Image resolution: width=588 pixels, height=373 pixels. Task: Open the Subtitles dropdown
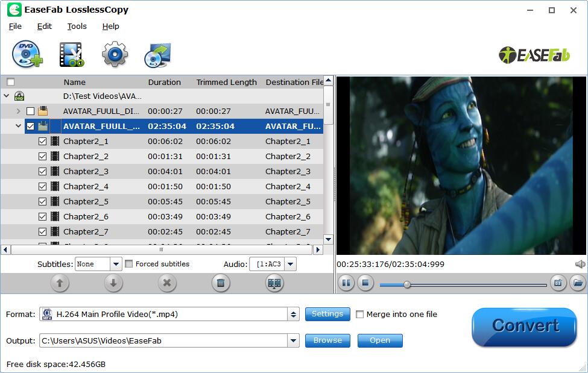pyautogui.click(x=116, y=264)
